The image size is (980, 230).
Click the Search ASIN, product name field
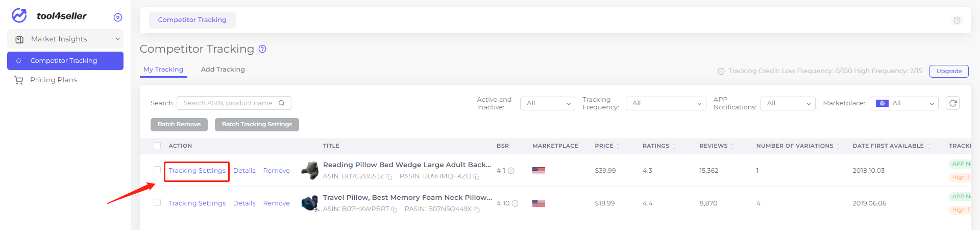228,103
